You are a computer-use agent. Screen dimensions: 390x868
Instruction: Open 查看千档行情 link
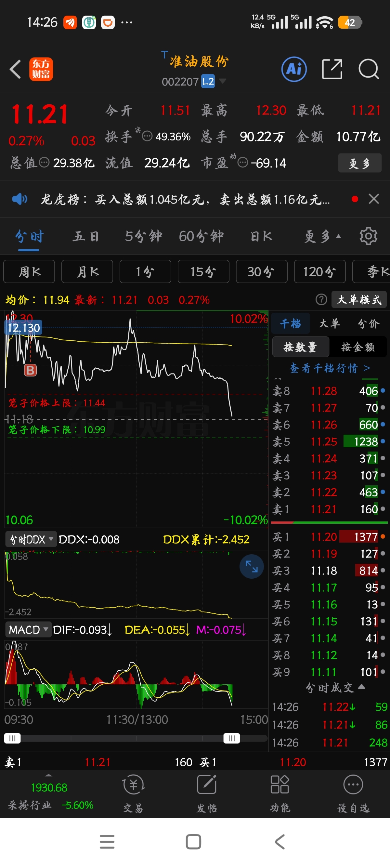pyautogui.click(x=330, y=368)
